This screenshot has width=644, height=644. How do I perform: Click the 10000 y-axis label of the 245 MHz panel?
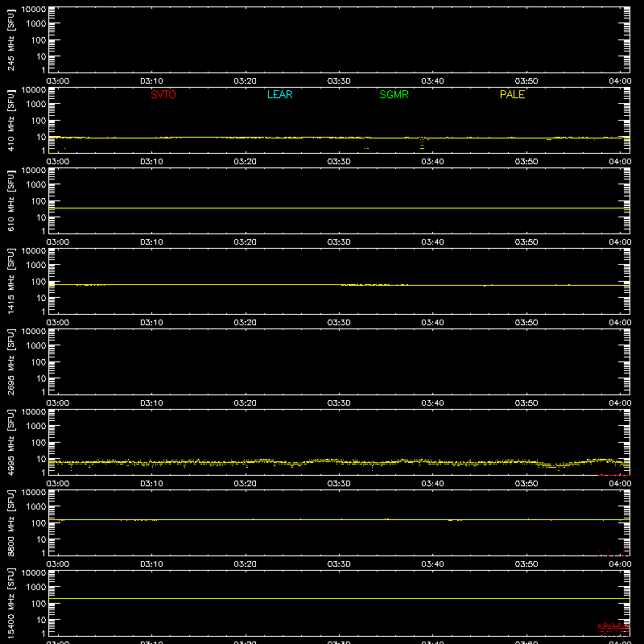34,10
